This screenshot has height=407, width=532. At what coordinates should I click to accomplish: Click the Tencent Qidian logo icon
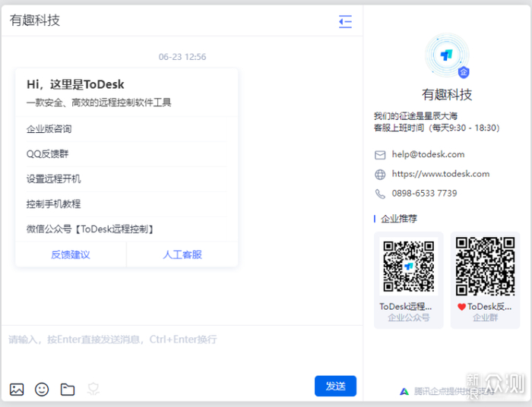pyautogui.click(x=404, y=392)
